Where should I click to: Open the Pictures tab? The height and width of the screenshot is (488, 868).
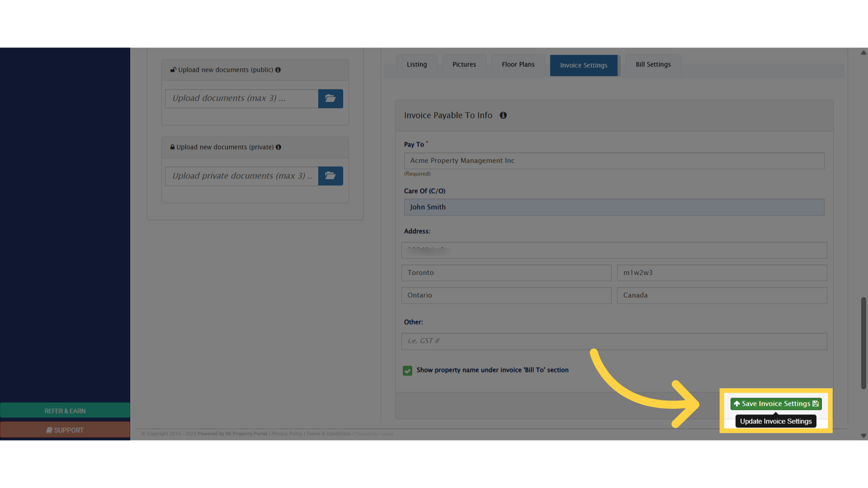pyautogui.click(x=464, y=65)
